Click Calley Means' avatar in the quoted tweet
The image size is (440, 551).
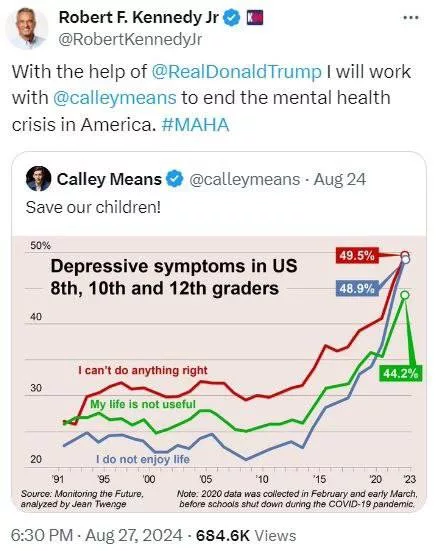tap(38, 179)
